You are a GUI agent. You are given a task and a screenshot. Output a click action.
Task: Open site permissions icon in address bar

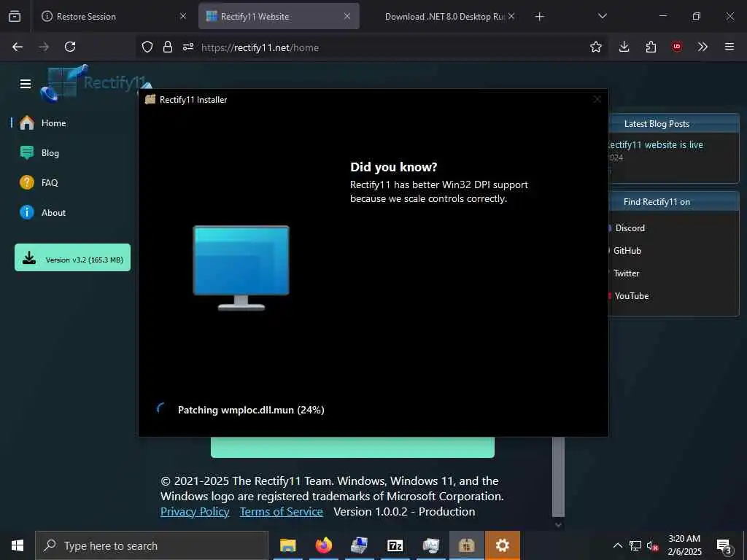(x=188, y=47)
